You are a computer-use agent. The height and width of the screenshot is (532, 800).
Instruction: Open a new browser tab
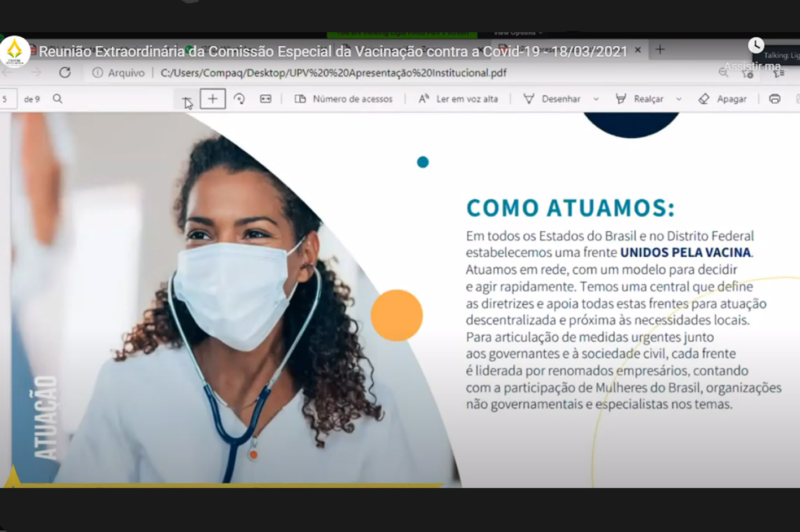[x=660, y=50]
